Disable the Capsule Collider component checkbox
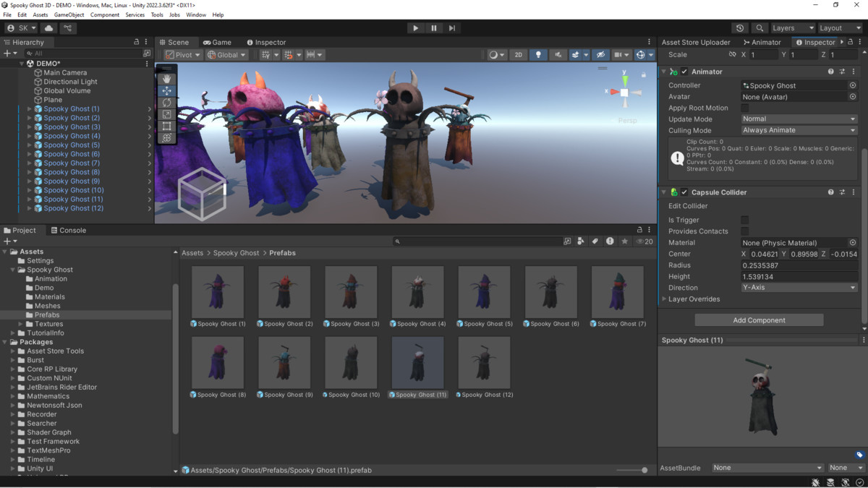The image size is (868, 488). coord(684,192)
